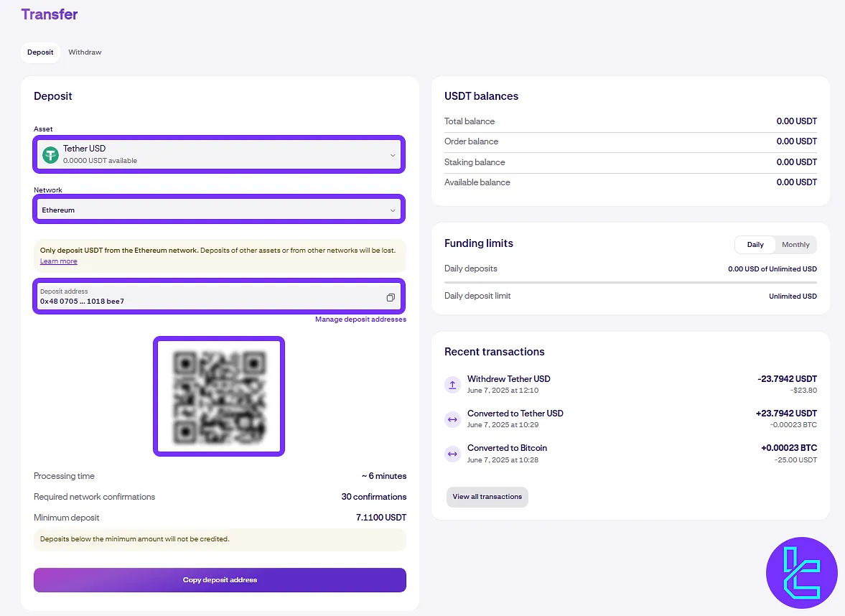Expand the asset selector chevron
This screenshot has width=845, height=616.
tap(392, 155)
